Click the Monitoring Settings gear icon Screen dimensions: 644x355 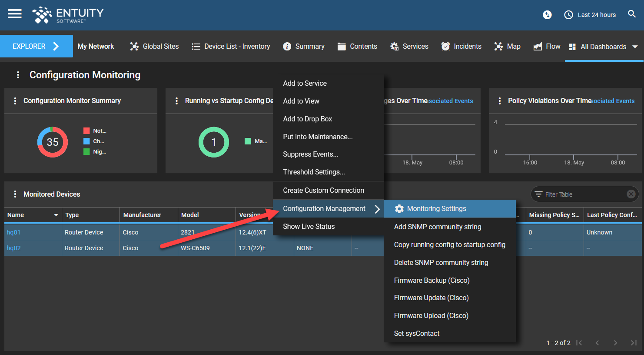tap(399, 209)
